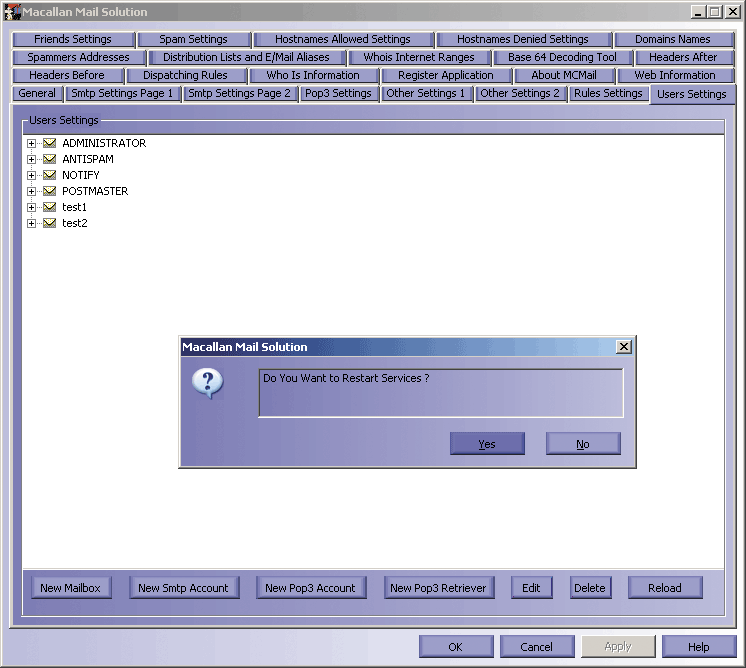The image size is (746, 668).
Task: Expand the NOTIFY tree node
Action: click(31, 175)
